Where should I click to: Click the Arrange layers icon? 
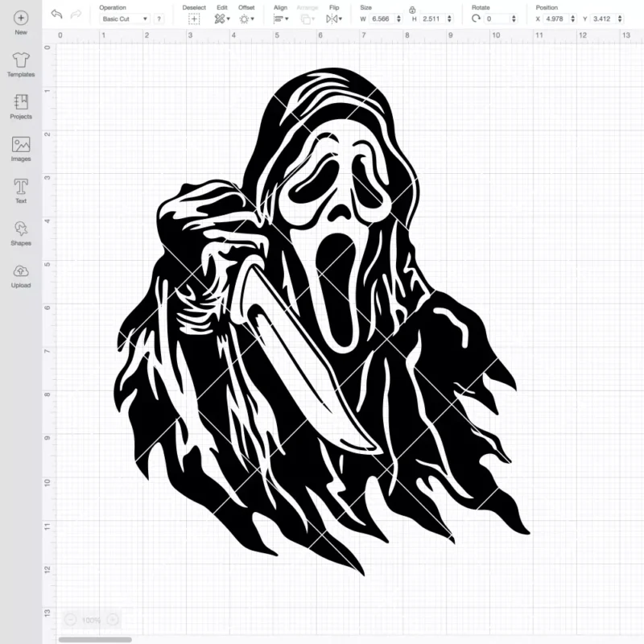(x=306, y=19)
